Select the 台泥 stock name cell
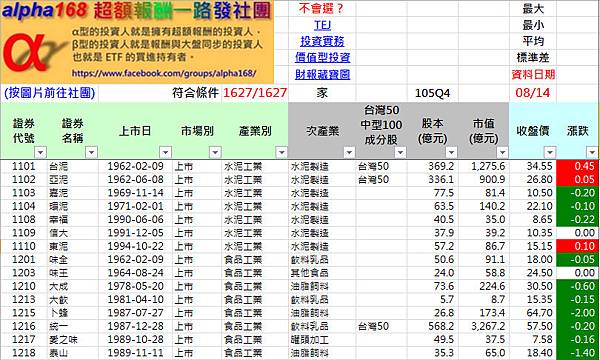Screen dimensions: 600x360 (73, 166)
